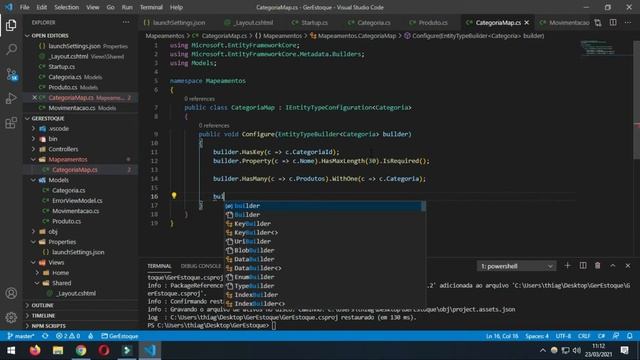Open Explorer more actions ellipsis
Image resolution: width=640 pixels, height=360 pixels.
pyautogui.click(x=126, y=22)
